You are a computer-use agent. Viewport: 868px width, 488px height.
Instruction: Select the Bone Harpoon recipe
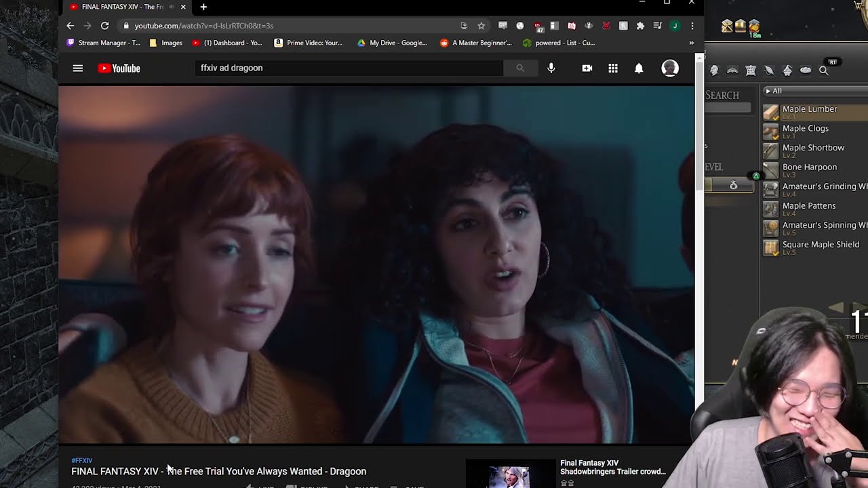coord(815,170)
